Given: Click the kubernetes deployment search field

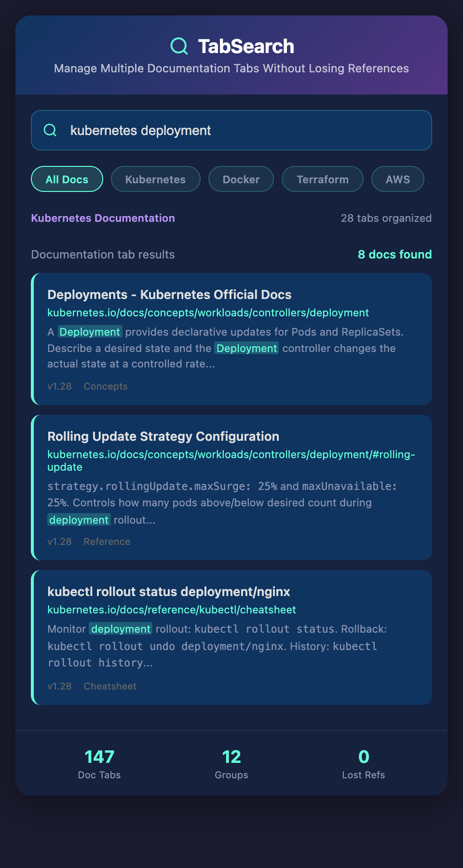Looking at the screenshot, I should click(241, 130).
